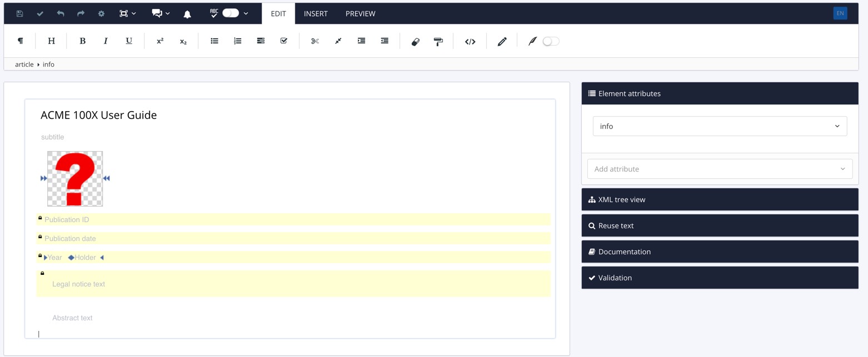This screenshot has width=868, height=357.
Task: Activate the format painter tool
Action: pyautogui.click(x=438, y=41)
